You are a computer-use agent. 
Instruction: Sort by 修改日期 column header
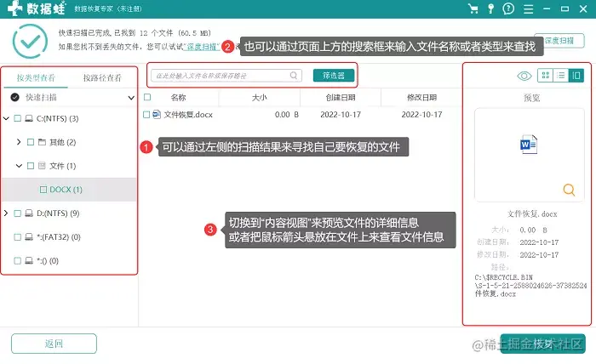422,98
